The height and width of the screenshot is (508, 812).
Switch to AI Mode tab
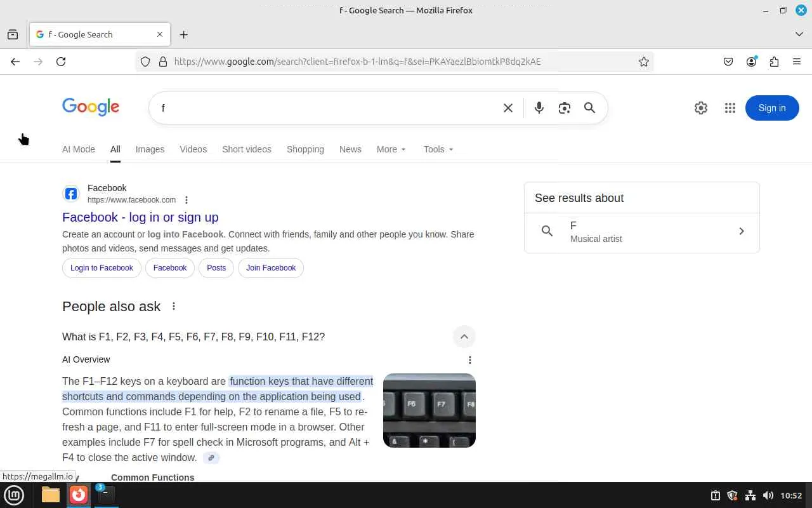point(79,149)
